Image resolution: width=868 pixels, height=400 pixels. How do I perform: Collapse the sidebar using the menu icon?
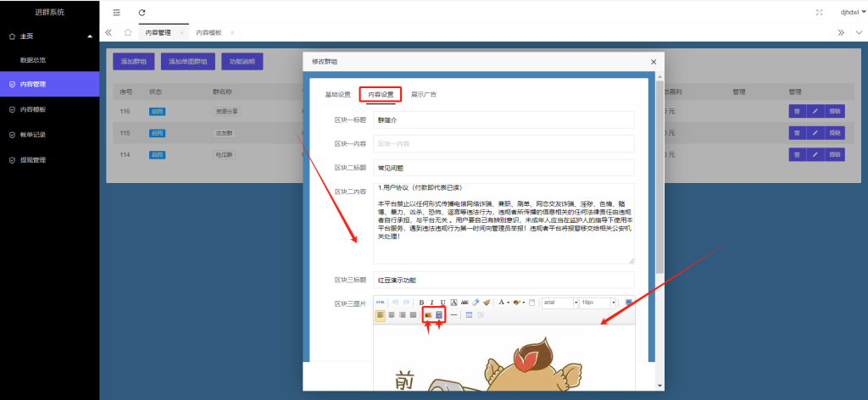(x=116, y=13)
